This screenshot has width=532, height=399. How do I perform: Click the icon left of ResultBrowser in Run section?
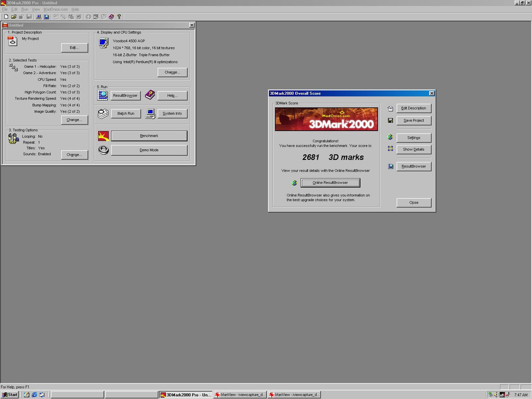click(103, 95)
